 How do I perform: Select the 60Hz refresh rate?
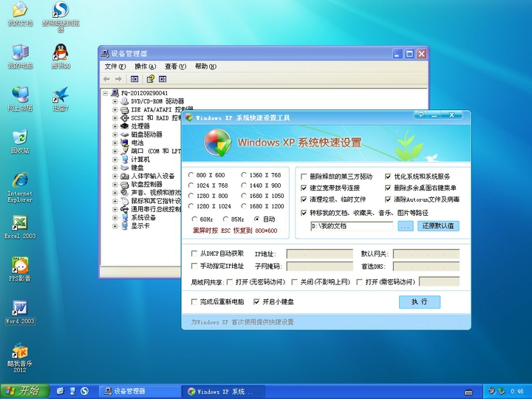coord(195,219)
